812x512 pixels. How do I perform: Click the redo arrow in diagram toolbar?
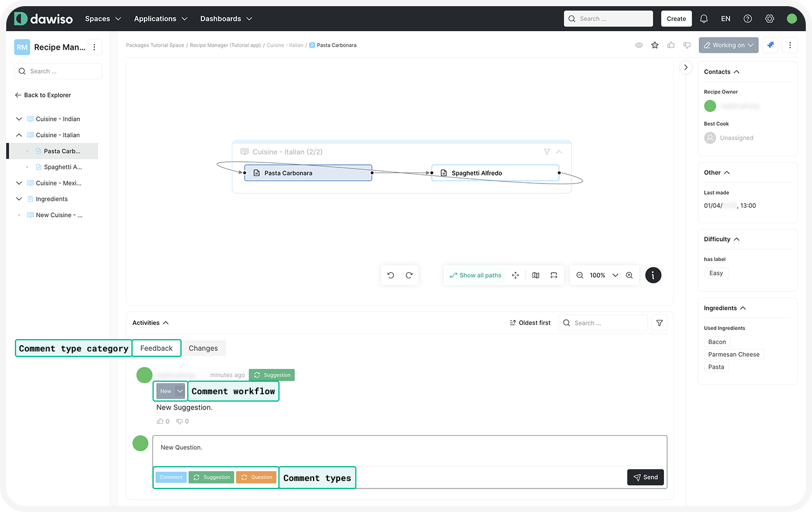click(x=409, y=275)
